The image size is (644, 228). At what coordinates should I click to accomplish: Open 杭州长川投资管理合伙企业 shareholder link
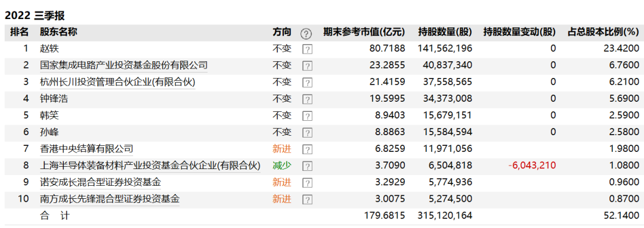tap(117, 82)
